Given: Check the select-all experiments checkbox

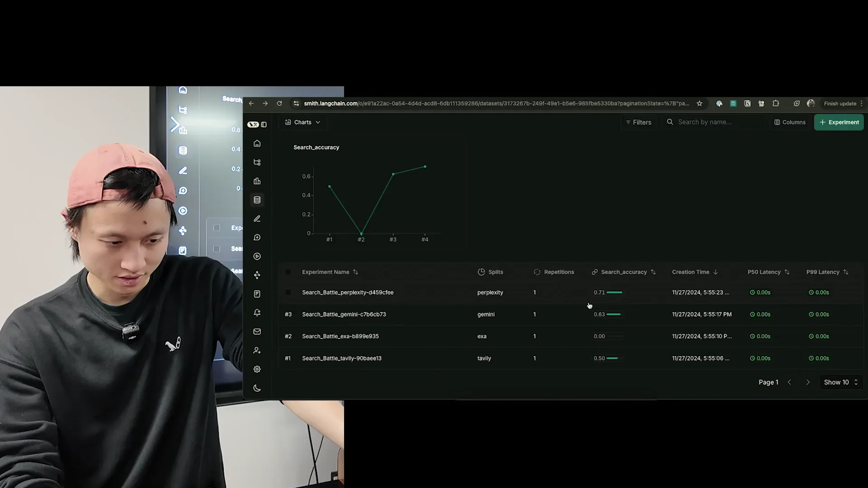Looking at the screenshot, I should [288, 272].
